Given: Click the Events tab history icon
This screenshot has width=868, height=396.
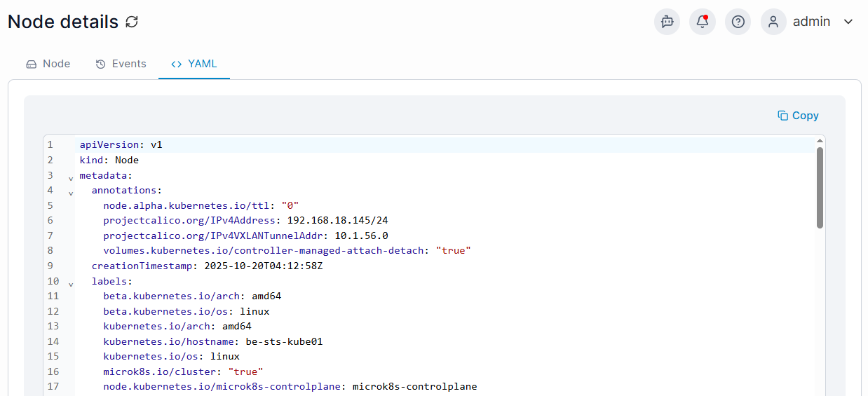Looking at the screenshot, I should point(100,64).
